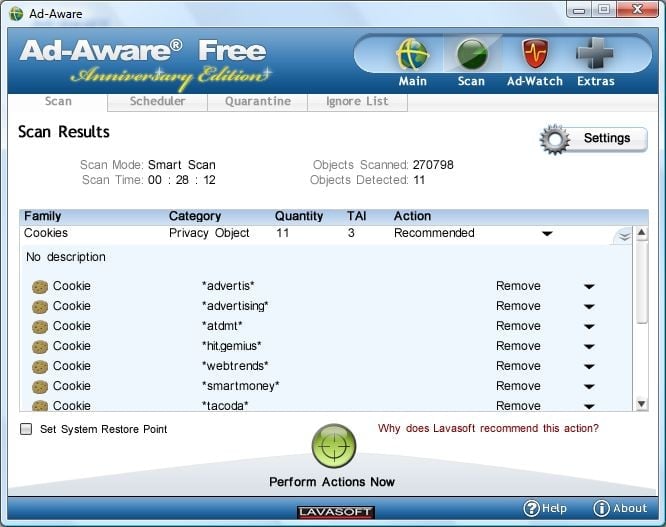Click the cookie icon for *tacoda*
The height and width of the screenshot is (527, 666).
click(40, 406)
